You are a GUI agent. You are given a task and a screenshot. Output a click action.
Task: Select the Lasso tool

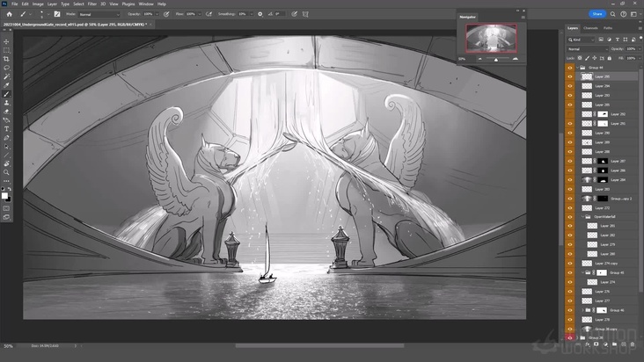6,68
